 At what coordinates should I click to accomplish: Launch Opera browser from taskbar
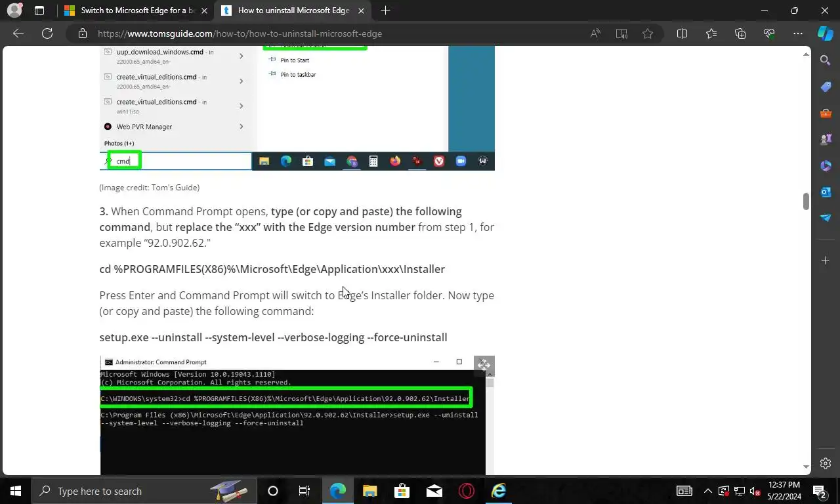pos(467,491)
